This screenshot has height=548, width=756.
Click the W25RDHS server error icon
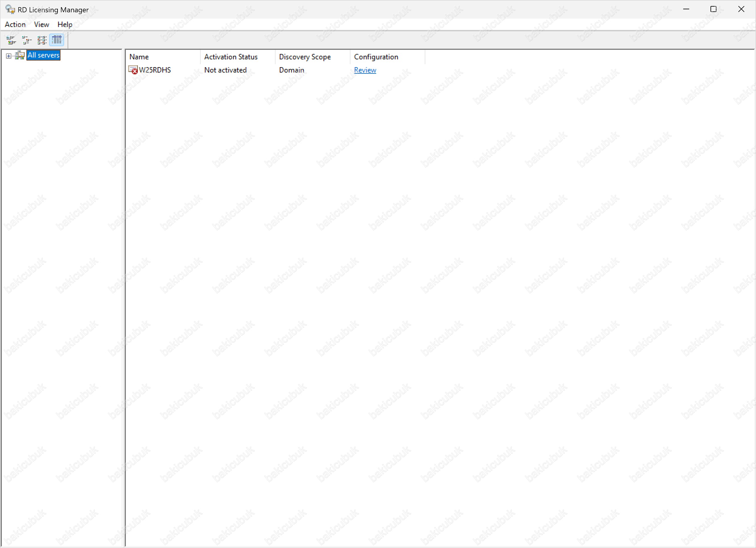(x=133, y=70)
